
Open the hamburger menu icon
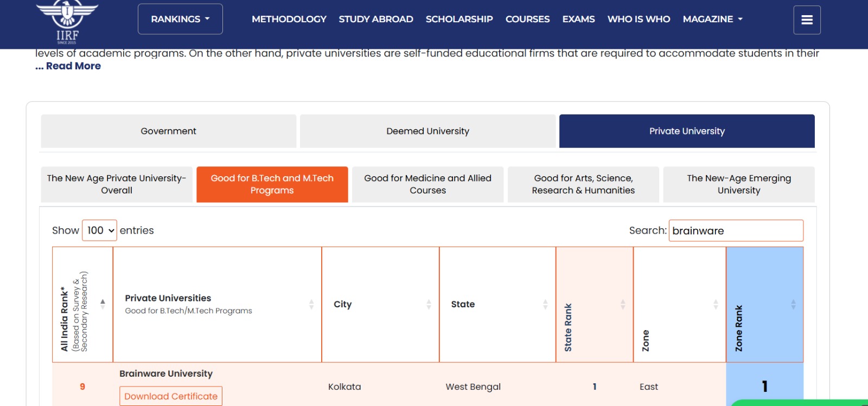807,20
